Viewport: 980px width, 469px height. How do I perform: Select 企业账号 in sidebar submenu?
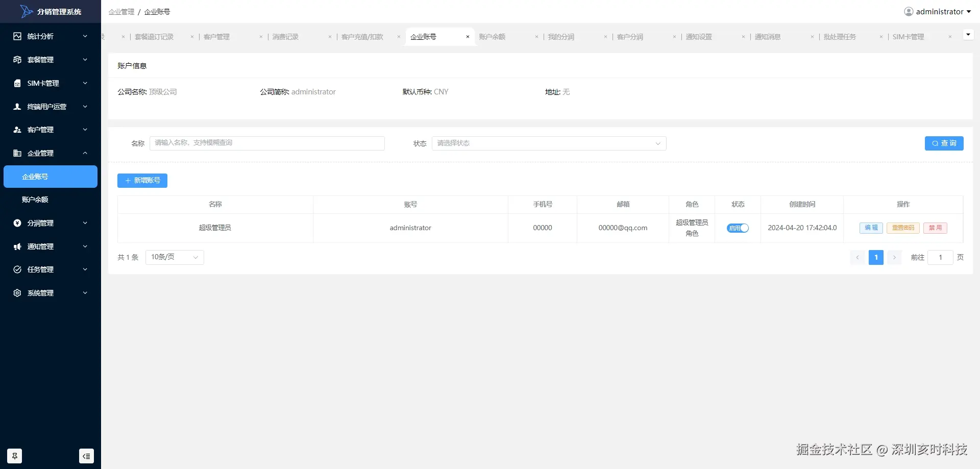click(51, 177)
